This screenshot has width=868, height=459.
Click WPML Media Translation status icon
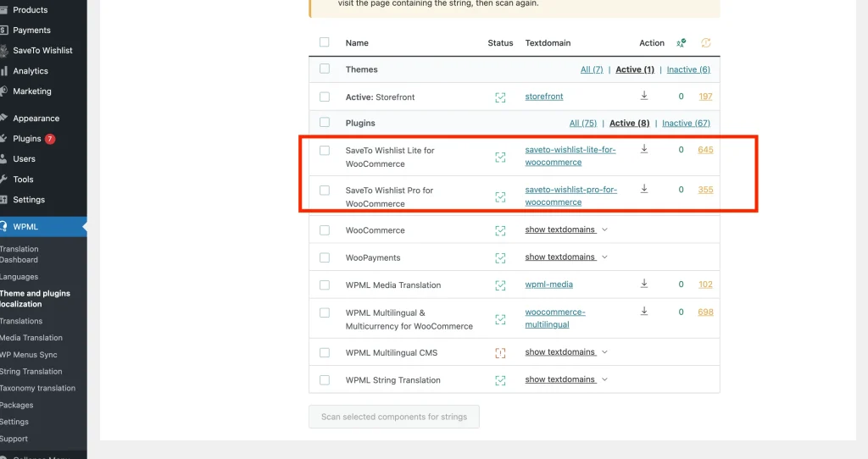click(x=500, y=286)
